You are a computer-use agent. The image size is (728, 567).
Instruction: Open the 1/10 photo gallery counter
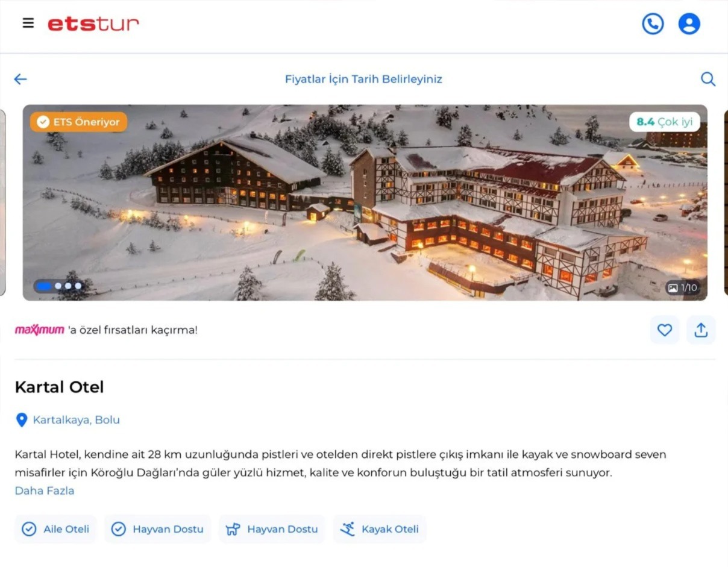683,288
